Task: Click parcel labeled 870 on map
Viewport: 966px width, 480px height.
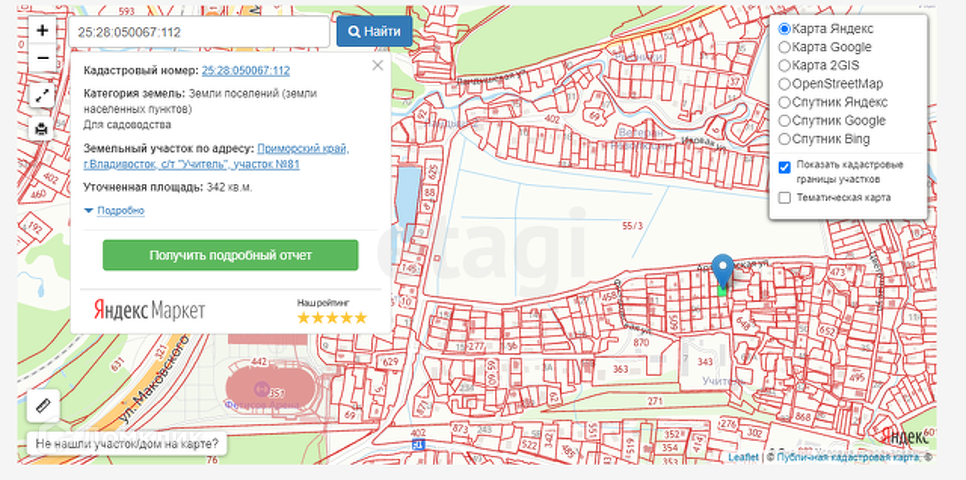Action: pos(641,342)
